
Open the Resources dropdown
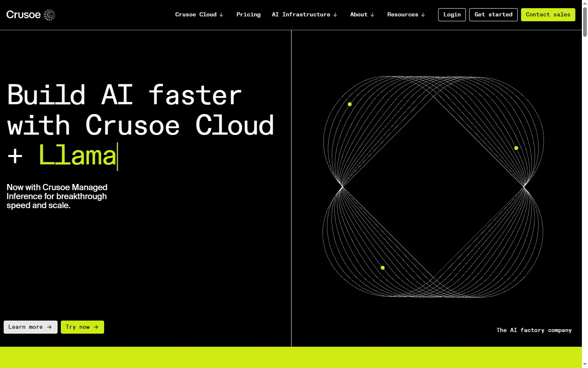[x=406, y=15]
